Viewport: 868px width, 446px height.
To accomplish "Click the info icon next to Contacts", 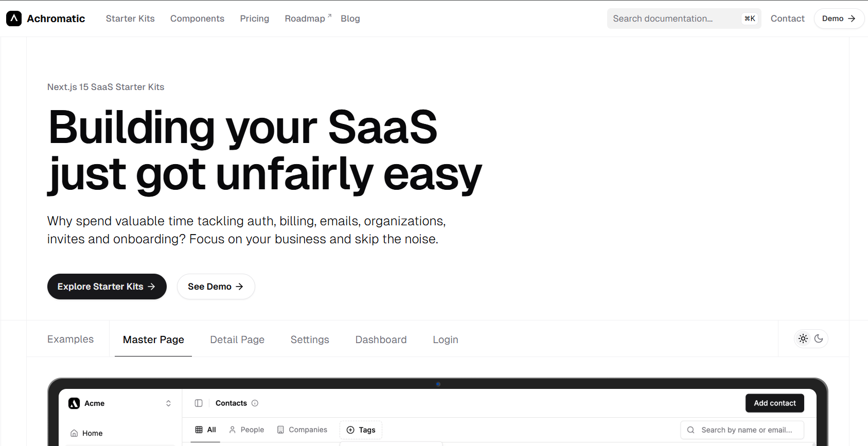I will coord(255,403).
